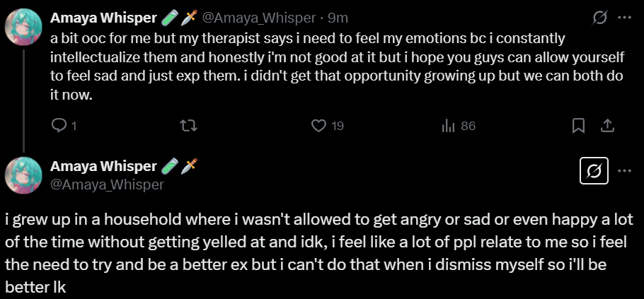Share the first tweet via share icon
The height and width of the screenshot is (299, 644).
point(606,127)
